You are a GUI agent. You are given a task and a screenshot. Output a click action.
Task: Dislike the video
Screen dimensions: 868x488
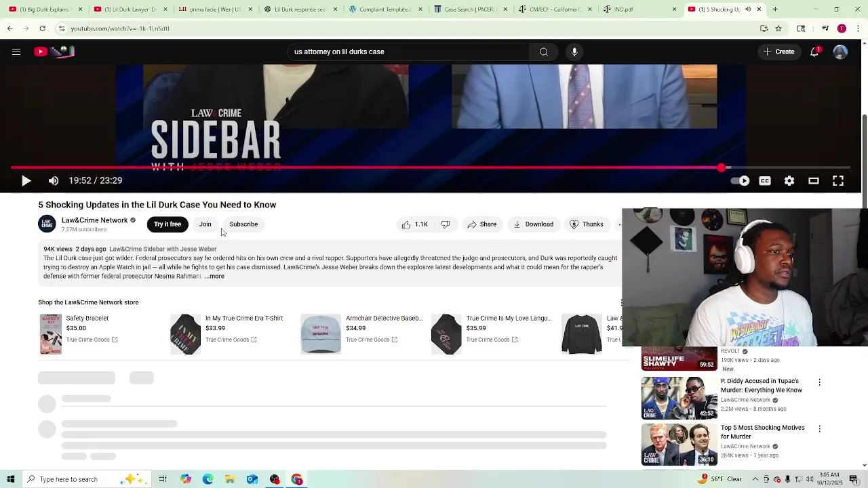coord(446,224)
